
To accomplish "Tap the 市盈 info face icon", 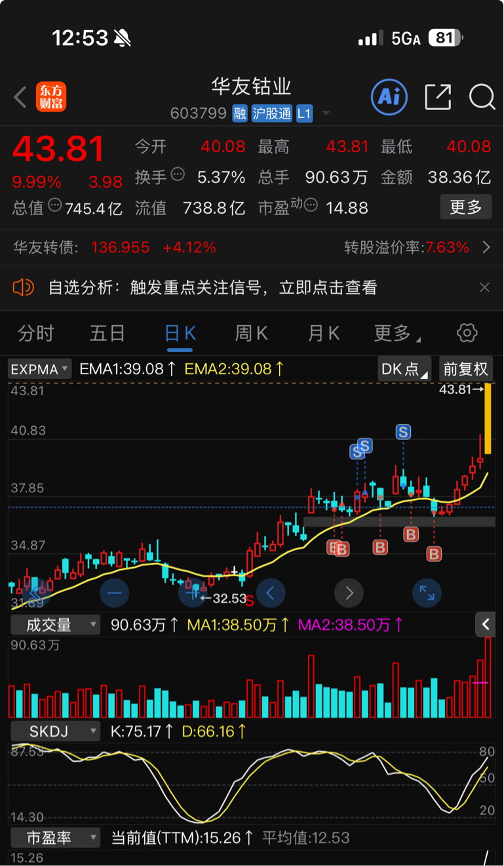I will [311, 205].
